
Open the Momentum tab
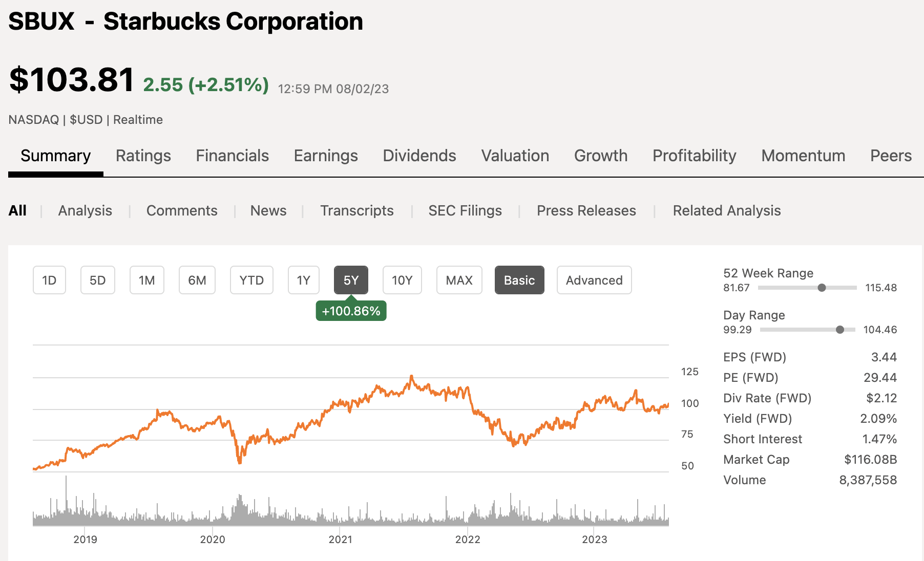[x=803, y=156]
